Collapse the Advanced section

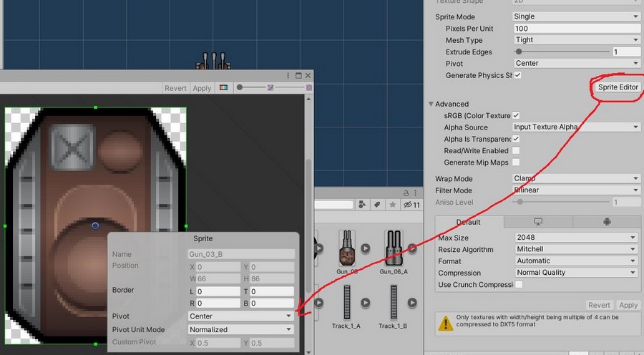pos(431,104)
